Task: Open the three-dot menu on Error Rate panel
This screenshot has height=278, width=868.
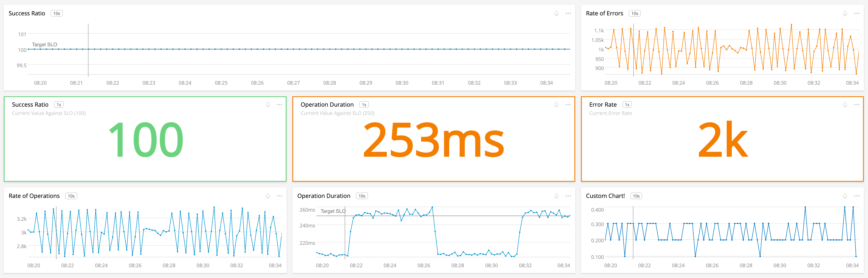Action: [x=857, y=105]
